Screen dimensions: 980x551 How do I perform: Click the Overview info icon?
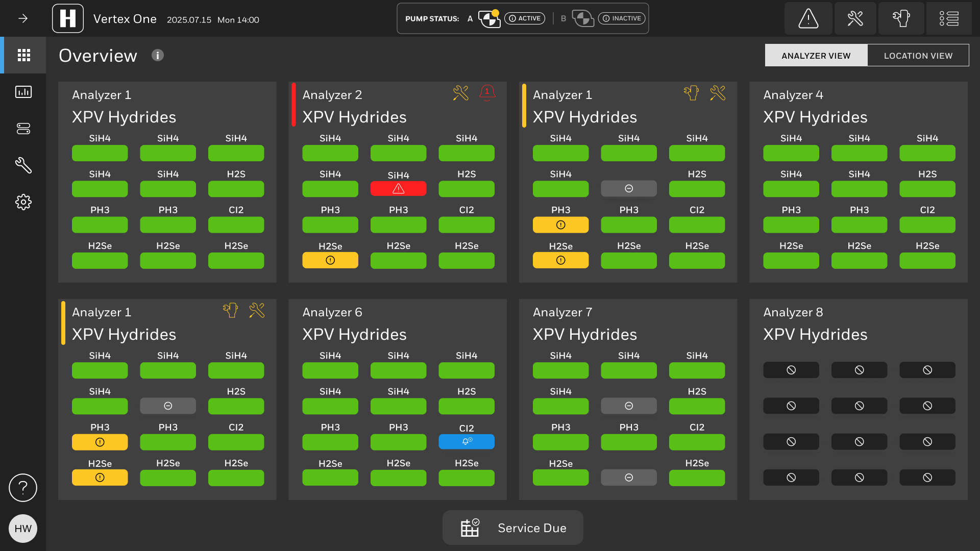click(x=157, y=55)
